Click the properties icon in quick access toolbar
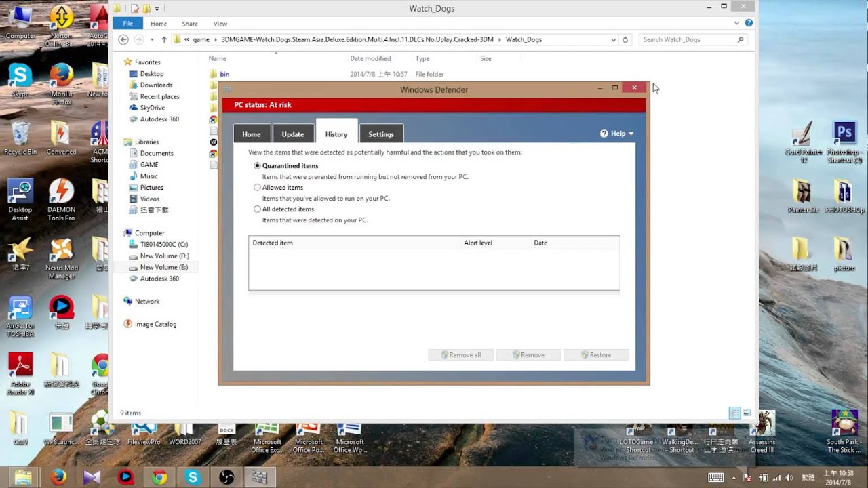The image size is (868, 488). 135,8
